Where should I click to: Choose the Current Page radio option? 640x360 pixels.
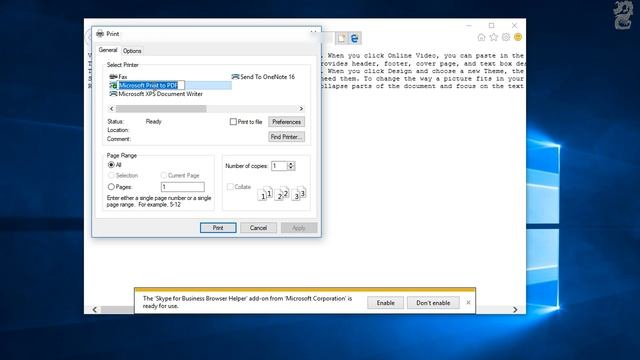tap(164, 175)
